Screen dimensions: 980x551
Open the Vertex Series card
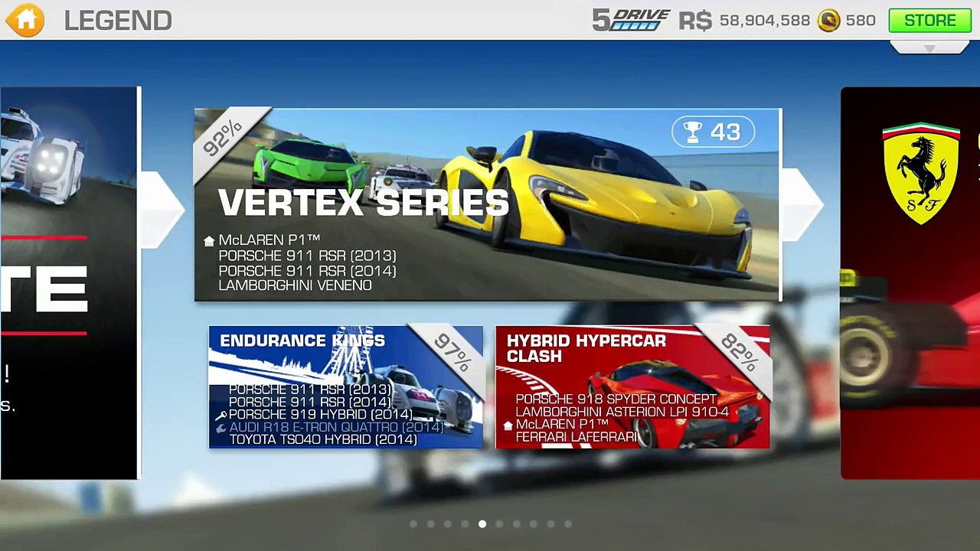pos(488,204)
